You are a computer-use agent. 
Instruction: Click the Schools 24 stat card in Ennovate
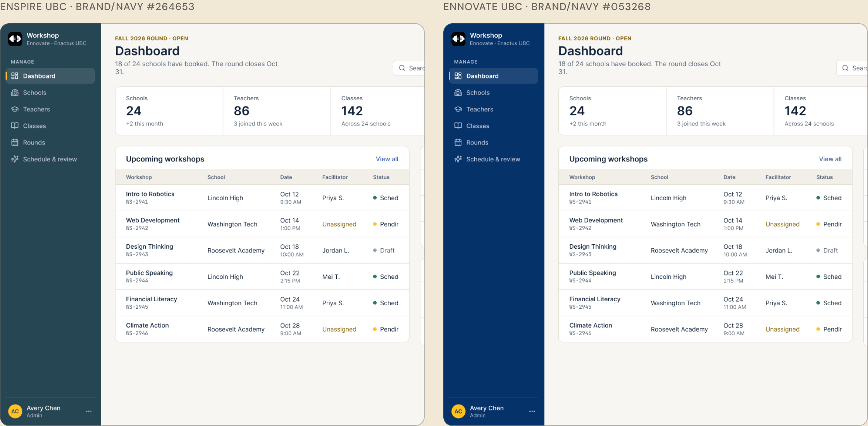612,111
